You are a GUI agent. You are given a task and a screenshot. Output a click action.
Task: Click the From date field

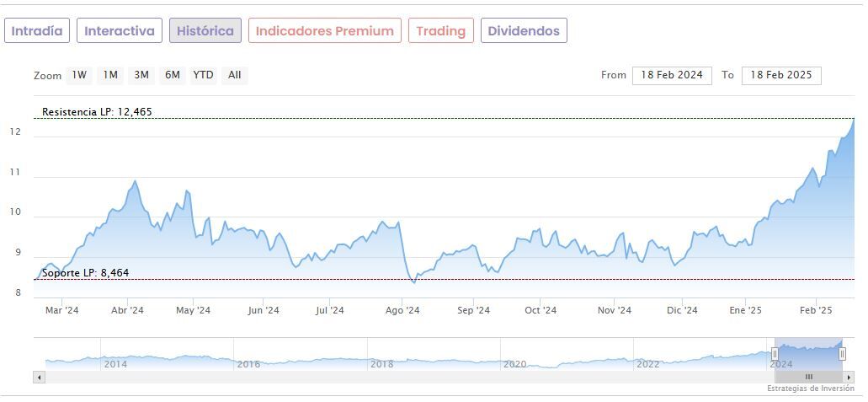coord(672,75)
